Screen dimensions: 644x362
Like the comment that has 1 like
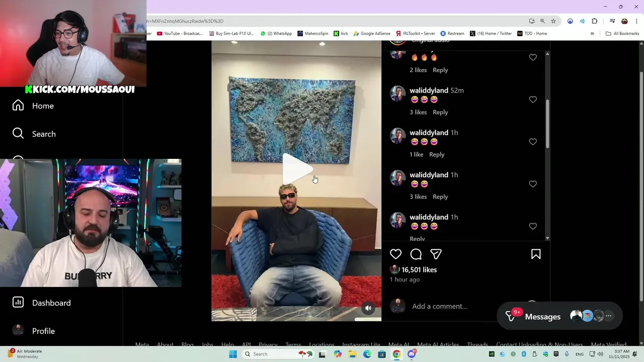(x=533, y=142)
